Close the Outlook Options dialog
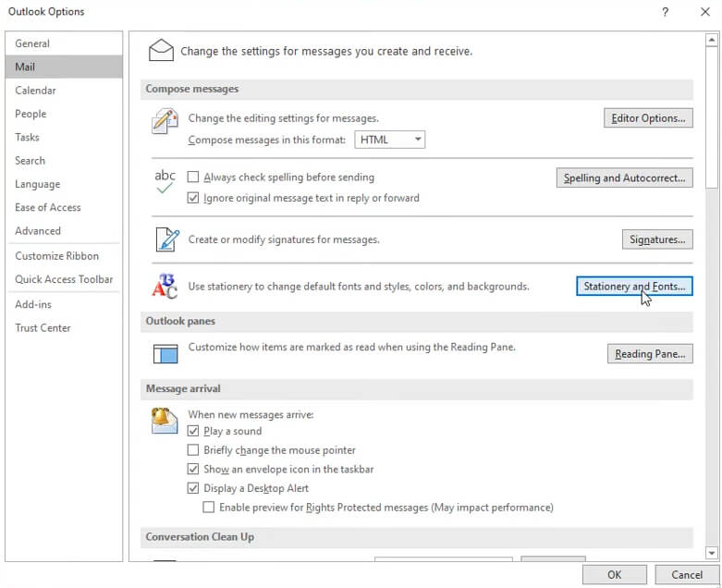The image size is (722, 588). click(705, 12)
